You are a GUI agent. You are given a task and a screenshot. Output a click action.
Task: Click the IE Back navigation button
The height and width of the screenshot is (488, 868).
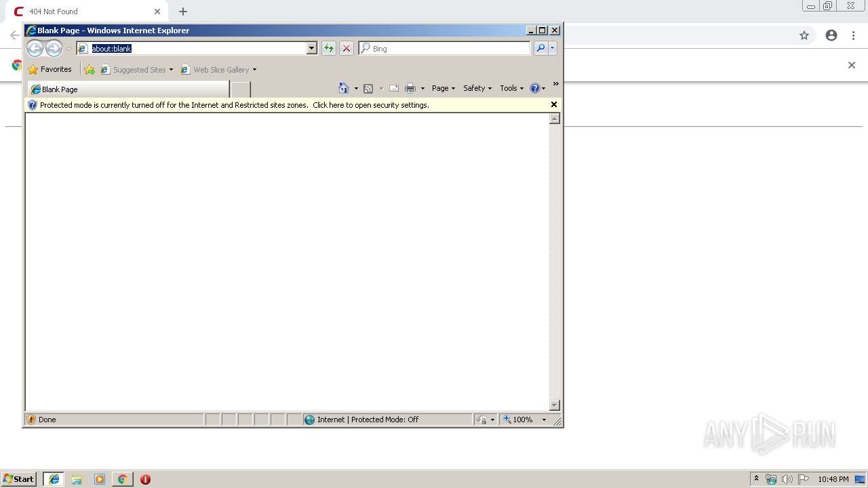(35, 48)
